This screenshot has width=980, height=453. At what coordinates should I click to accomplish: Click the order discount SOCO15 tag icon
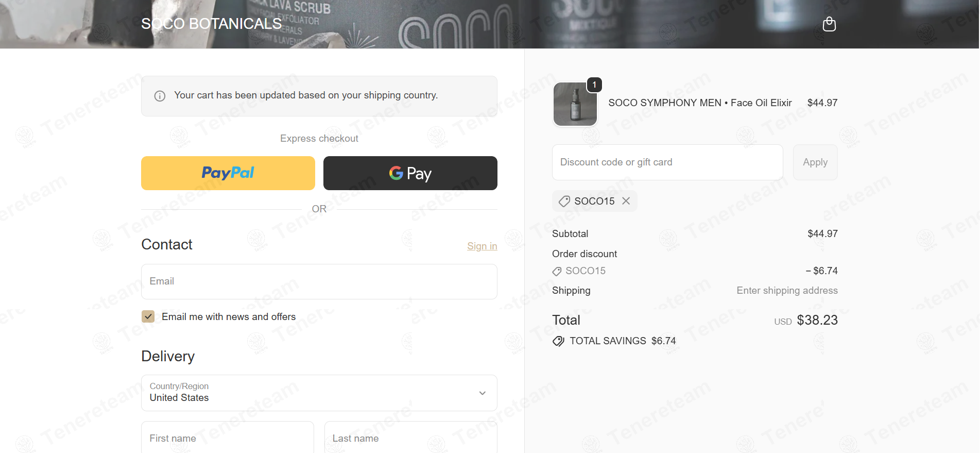coord(557,271)
